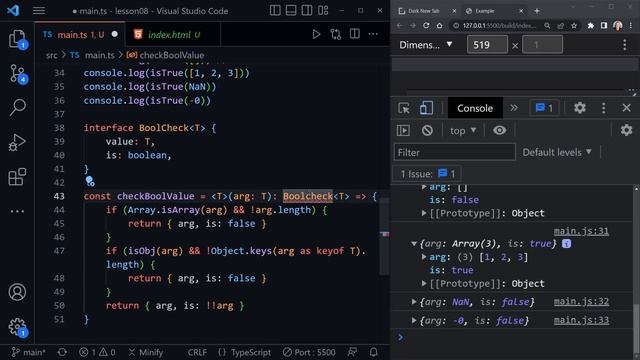Open changes compare icon in editor toolbar
Viewport: 640px width, 360px height.
[x=336, y=34]
